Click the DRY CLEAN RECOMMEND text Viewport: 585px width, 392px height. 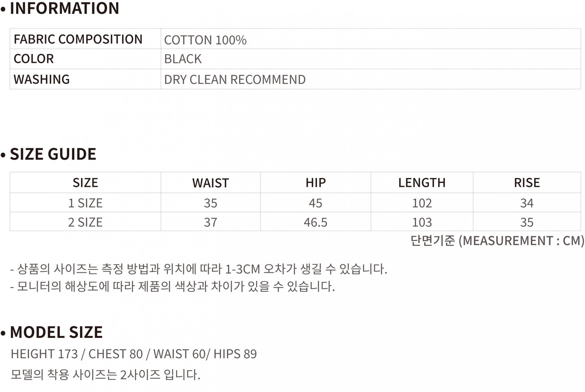click(235, 79)
